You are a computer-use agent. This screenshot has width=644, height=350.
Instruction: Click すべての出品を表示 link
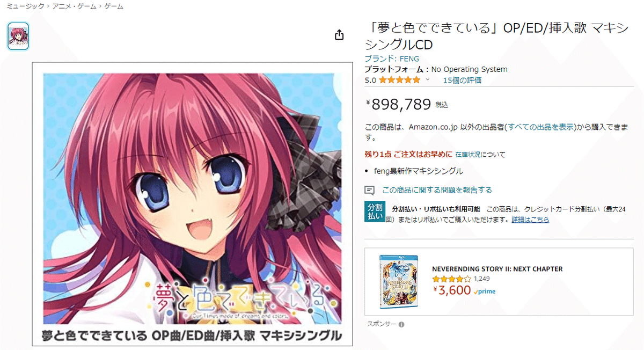click(x=540, y=127)
